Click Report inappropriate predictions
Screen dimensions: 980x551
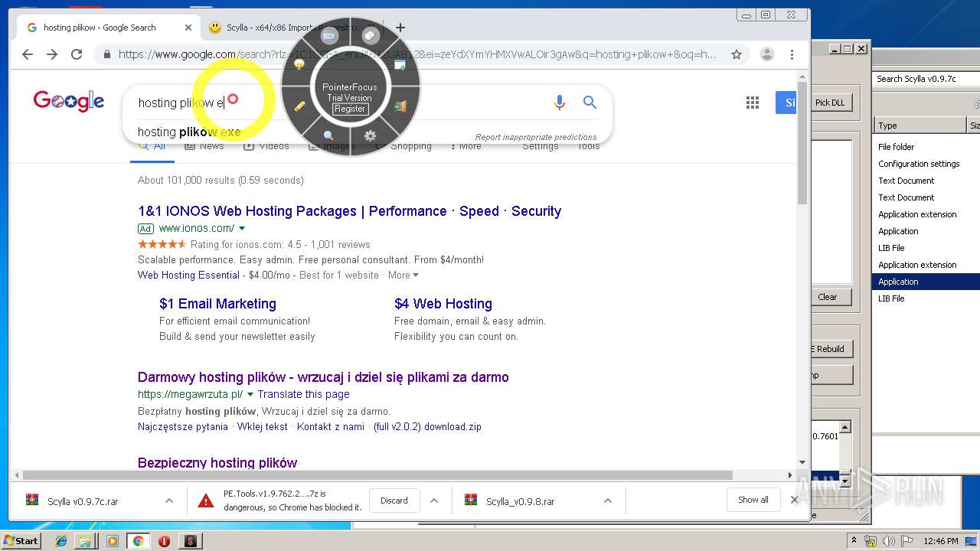[x=536, y=138]
